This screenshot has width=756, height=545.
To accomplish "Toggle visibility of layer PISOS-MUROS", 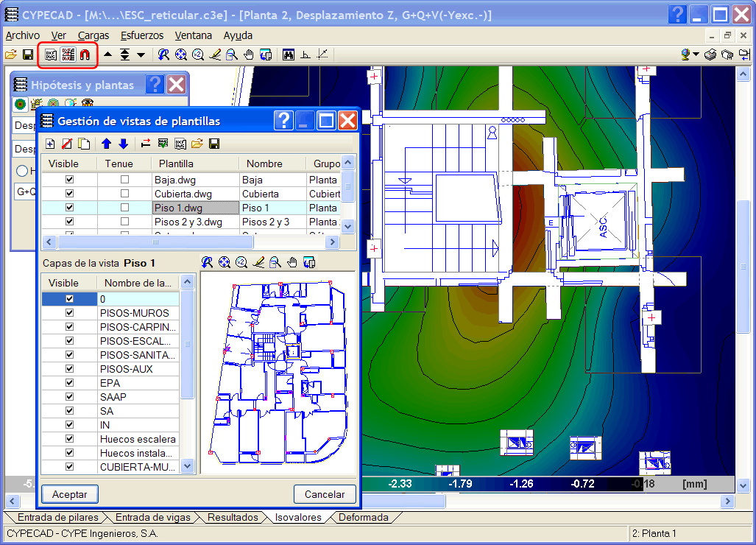I will pyautogui.click(x=69, y=312).
